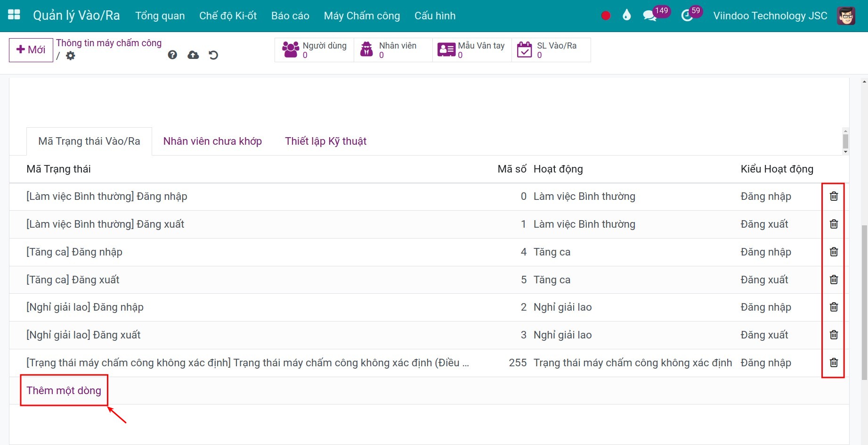This screenshot has height=445, width=868.
Task: Click Thêm một dòng link
Action: [x=64, y=390]
